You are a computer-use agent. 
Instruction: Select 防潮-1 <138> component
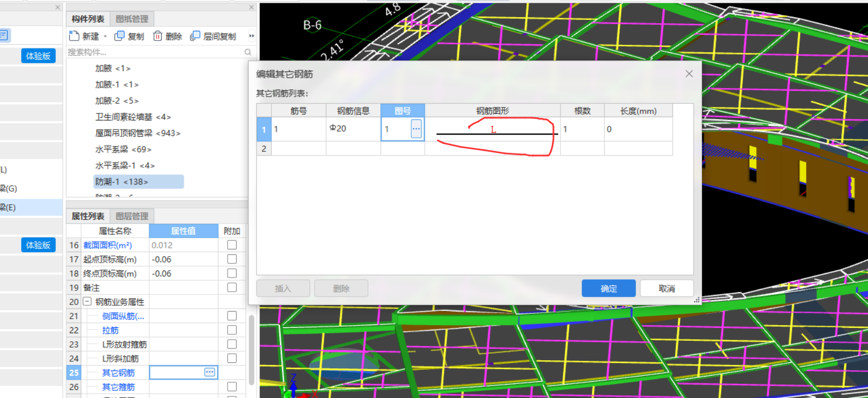tap(138, 181)
